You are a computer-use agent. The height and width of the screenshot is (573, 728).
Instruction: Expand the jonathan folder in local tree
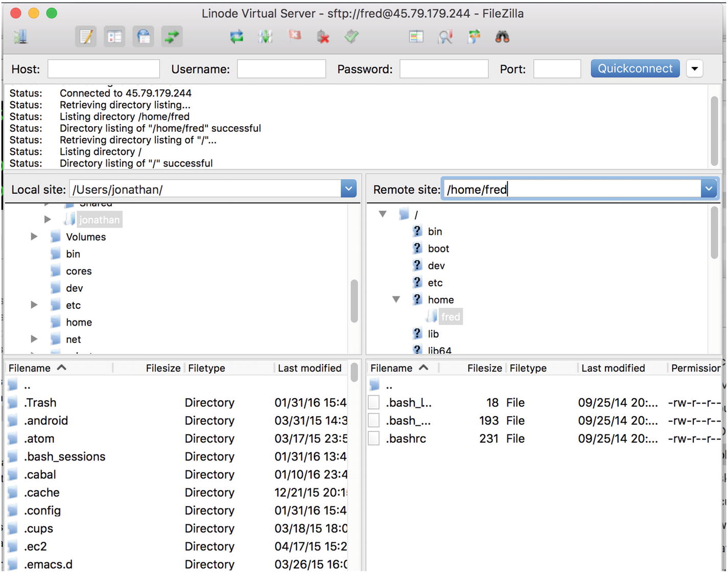[48, 219]
